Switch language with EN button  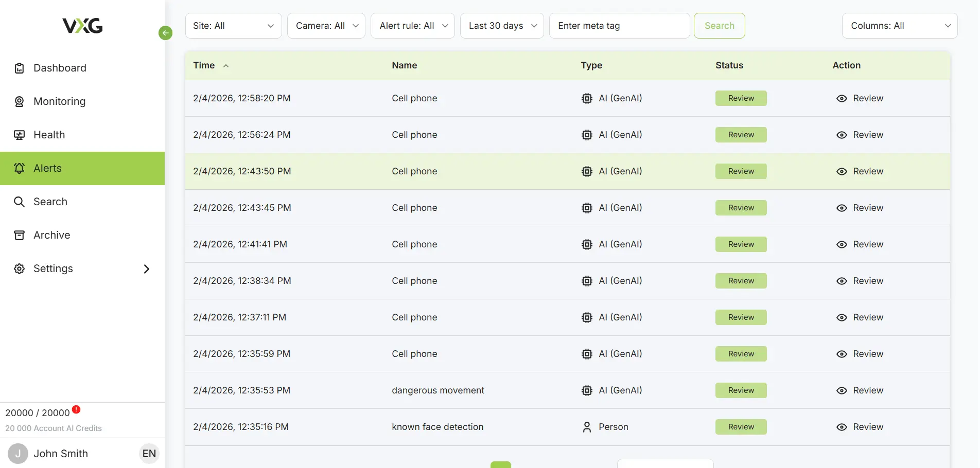coord(149,454)
